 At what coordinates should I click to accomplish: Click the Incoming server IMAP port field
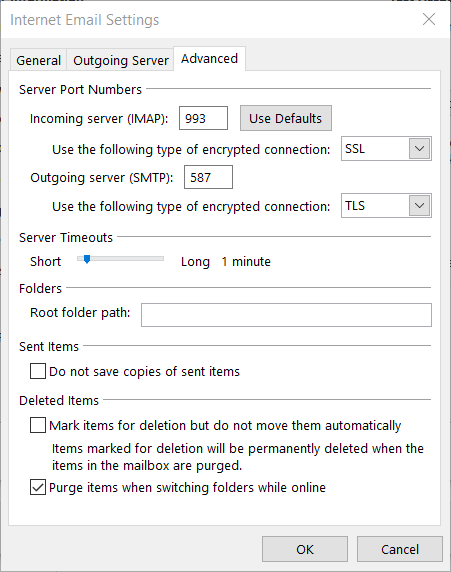pos(203,118)
